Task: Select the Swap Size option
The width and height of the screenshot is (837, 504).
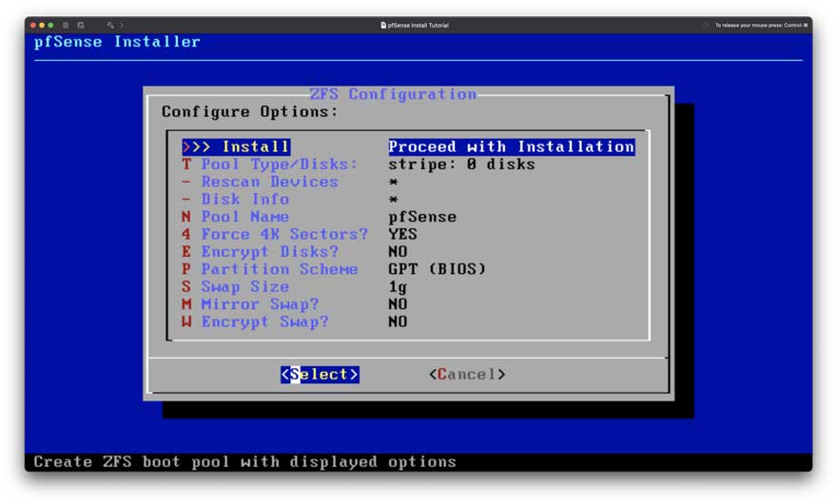Action: click(x=236, y=286)
